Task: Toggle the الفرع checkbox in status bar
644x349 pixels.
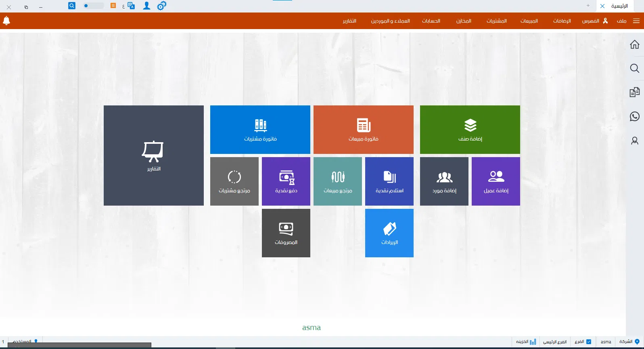Action: pyautogui.click(x=589, y=342)
